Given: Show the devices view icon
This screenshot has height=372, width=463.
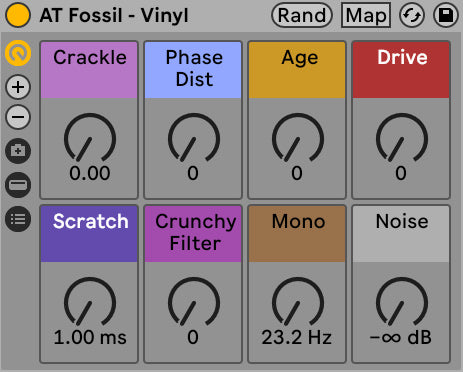Looking at the screenshot, I should [x=18, y=185].
